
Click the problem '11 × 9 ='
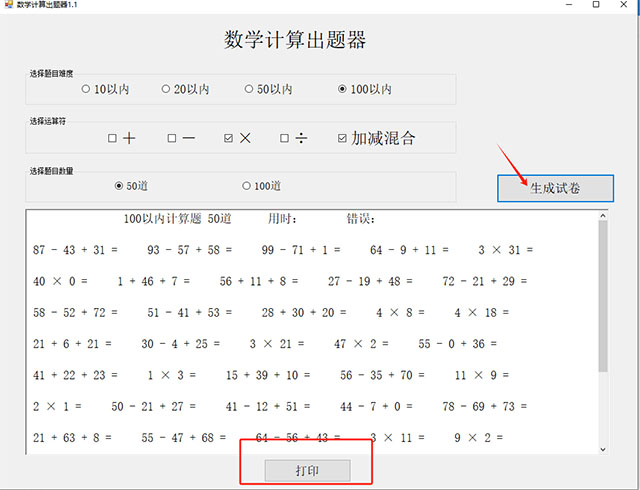482,375
